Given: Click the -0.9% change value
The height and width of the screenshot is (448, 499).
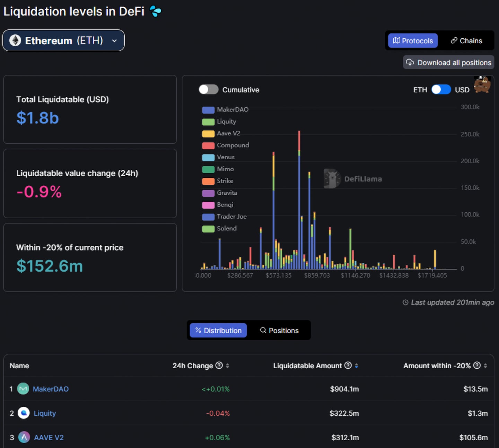Looking at the screenshot, I should pyautogui.click(x=39, y=192).
